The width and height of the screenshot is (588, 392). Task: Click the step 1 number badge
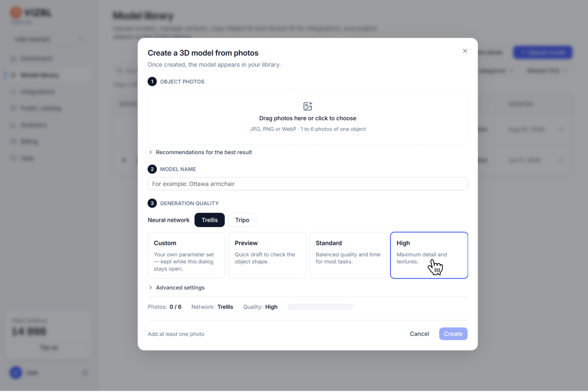(152, 82)
